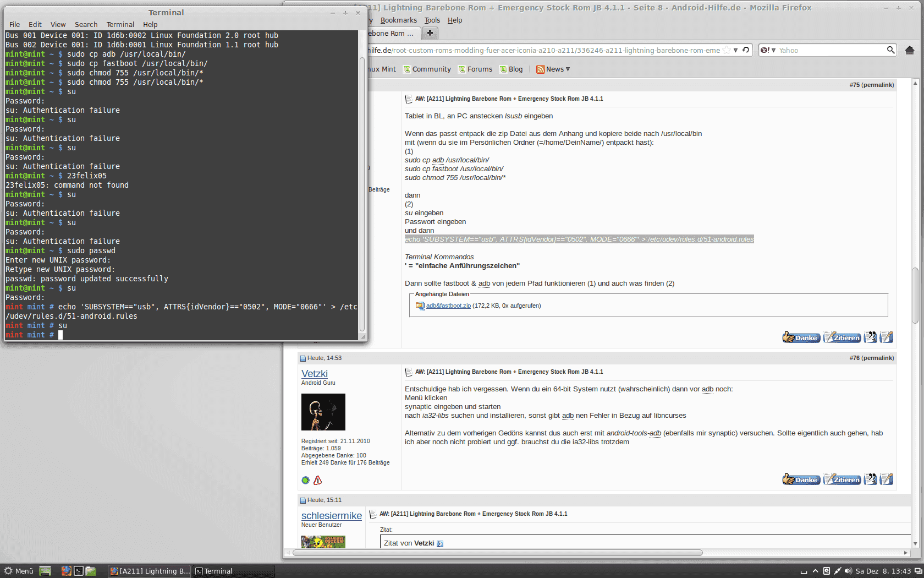Image resolution: width=924 pixels, height=578 pixels.
Task: Click schlesiermike's avatar image
Action: tap(323, 542)
